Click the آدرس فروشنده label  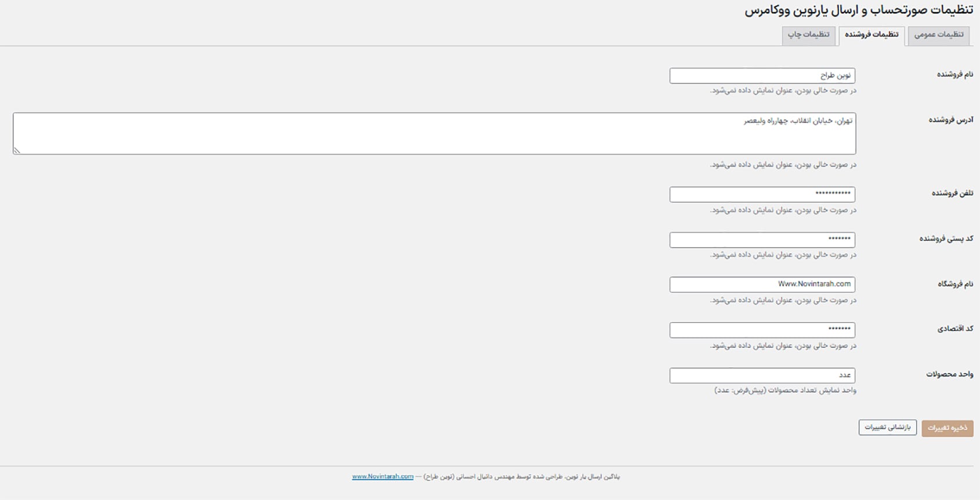click(x=950, y=119)
